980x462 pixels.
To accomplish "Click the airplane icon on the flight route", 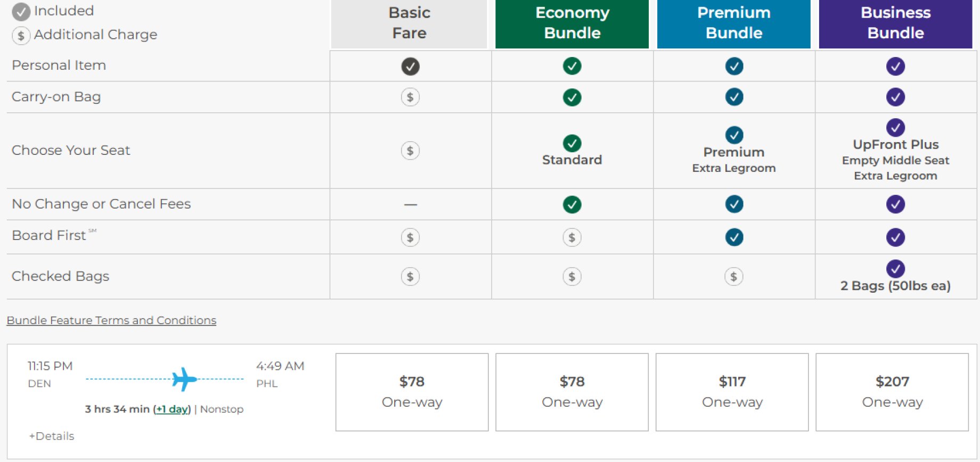I will point(183,378).
